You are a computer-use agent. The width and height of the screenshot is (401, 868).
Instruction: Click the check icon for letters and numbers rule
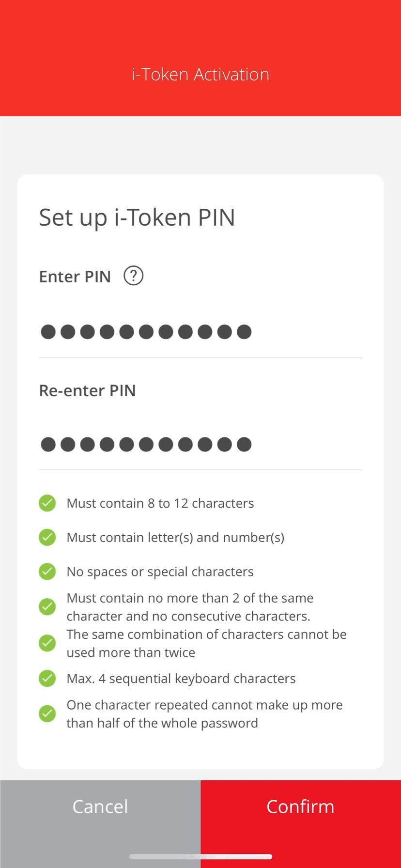tap(47, 537)
